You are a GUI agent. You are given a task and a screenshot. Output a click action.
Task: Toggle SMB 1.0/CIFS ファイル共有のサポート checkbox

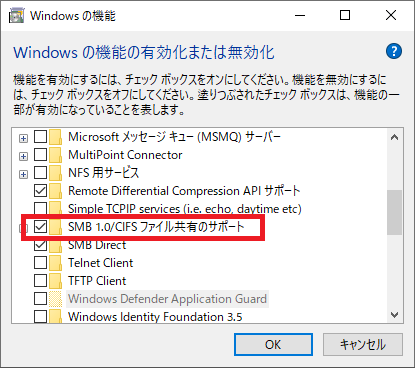(x=40, y=227)
